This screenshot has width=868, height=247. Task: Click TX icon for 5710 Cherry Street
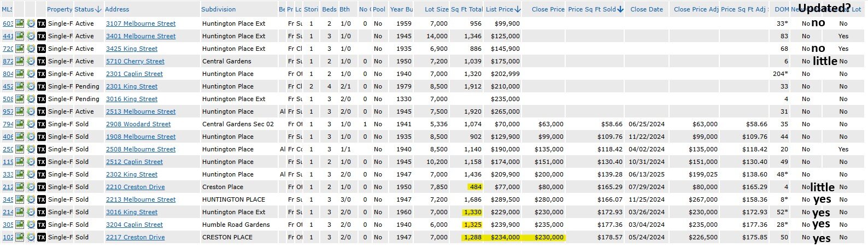pyautogui.click(x=42, y=61)
